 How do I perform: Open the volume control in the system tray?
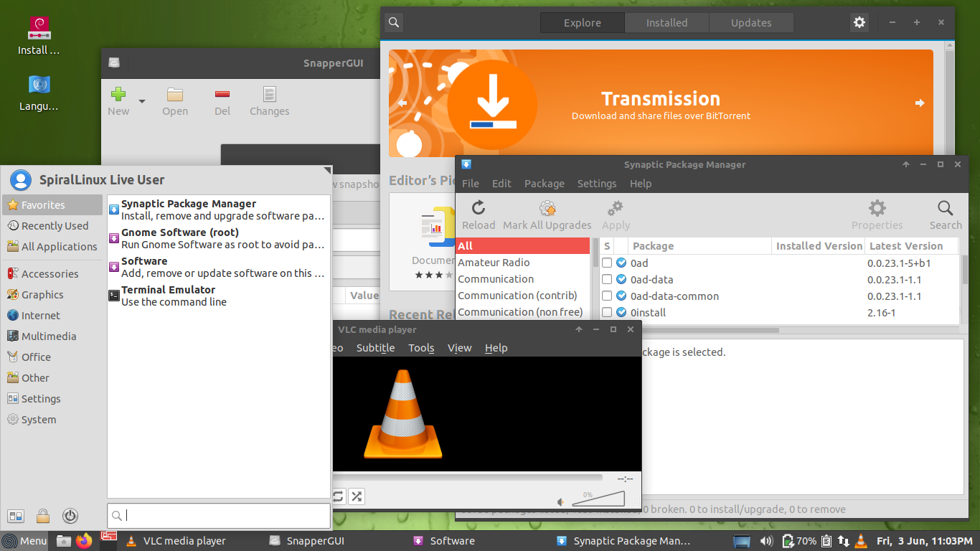tap(765, 540)
